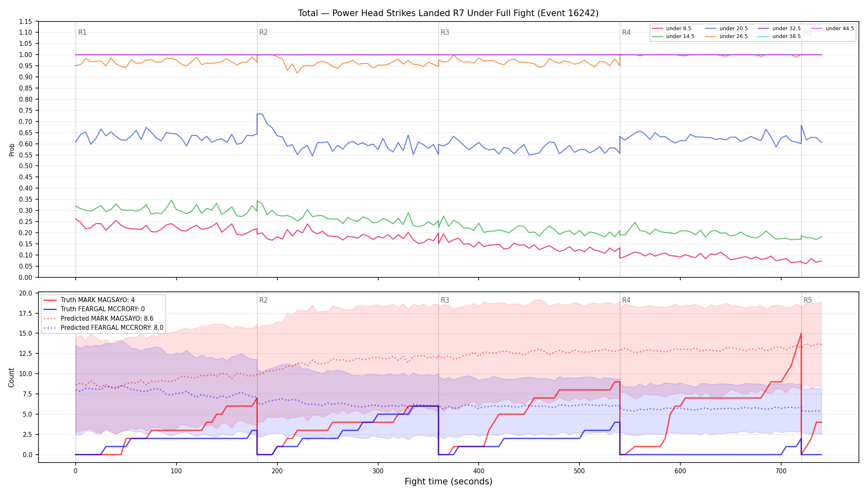Image resolution: width=868 pixels, height=496 pixels.
Task: Click the x-axis tick label 700
Action: (x=781, y=471)
